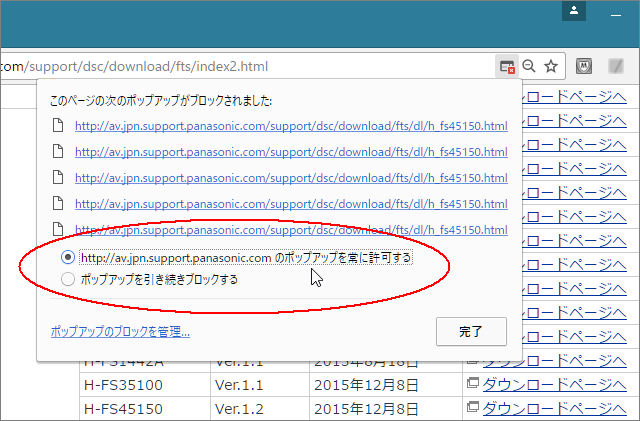This screenshot has height=421, width=640.
Task: Click the greyed-out pen extension icon
Action: click(x=616, y=66)
